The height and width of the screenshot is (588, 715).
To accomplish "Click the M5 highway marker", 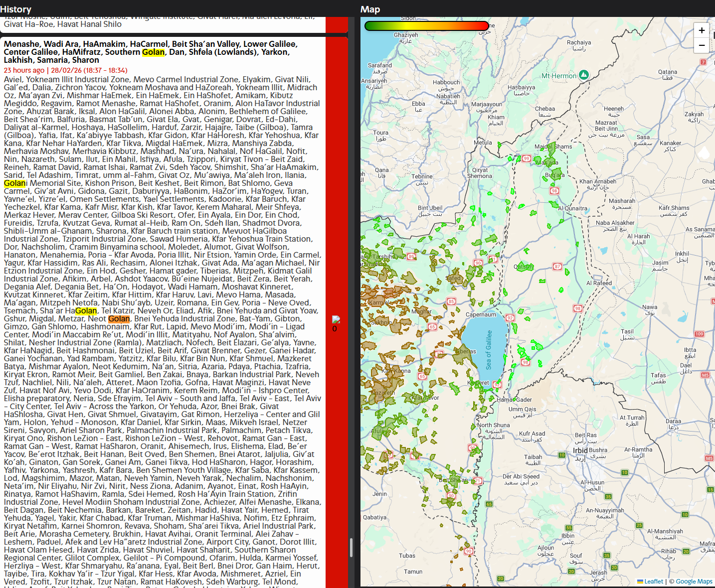I will pyautogui.click(x=705, y=375).
